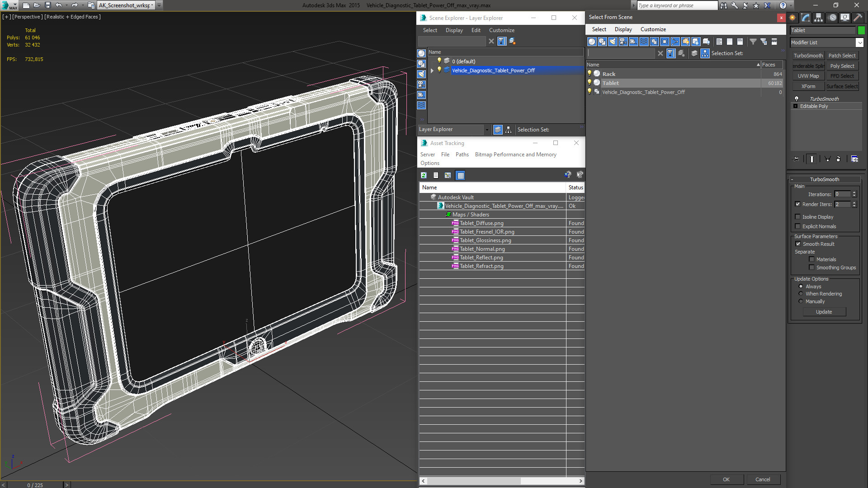
Task: Open Server menu in Asset Tracking
Action: click(427, 155)
